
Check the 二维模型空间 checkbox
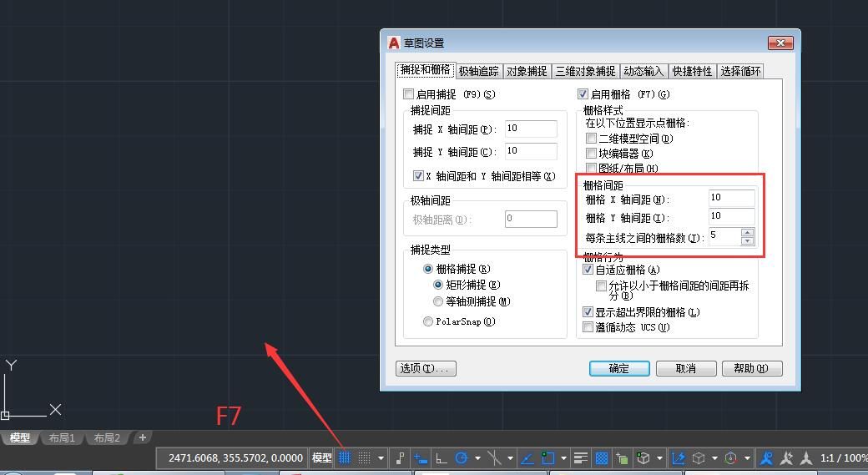point(591,138)
